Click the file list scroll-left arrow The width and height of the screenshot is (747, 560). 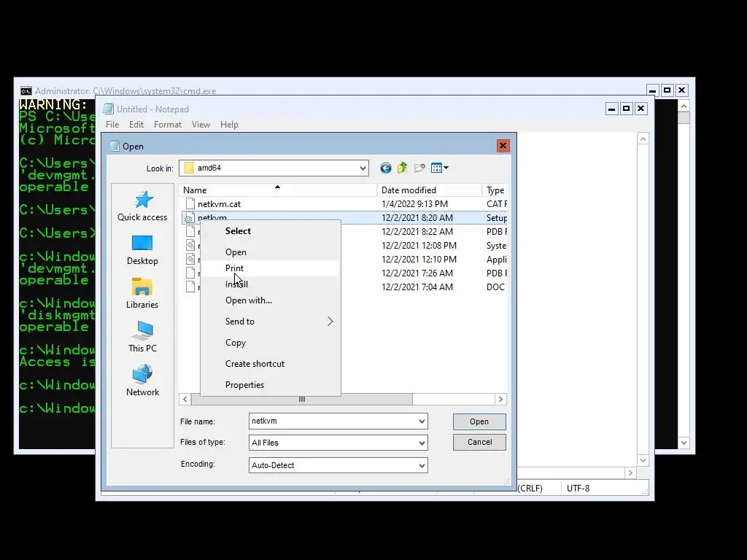(x=185, y=399)
